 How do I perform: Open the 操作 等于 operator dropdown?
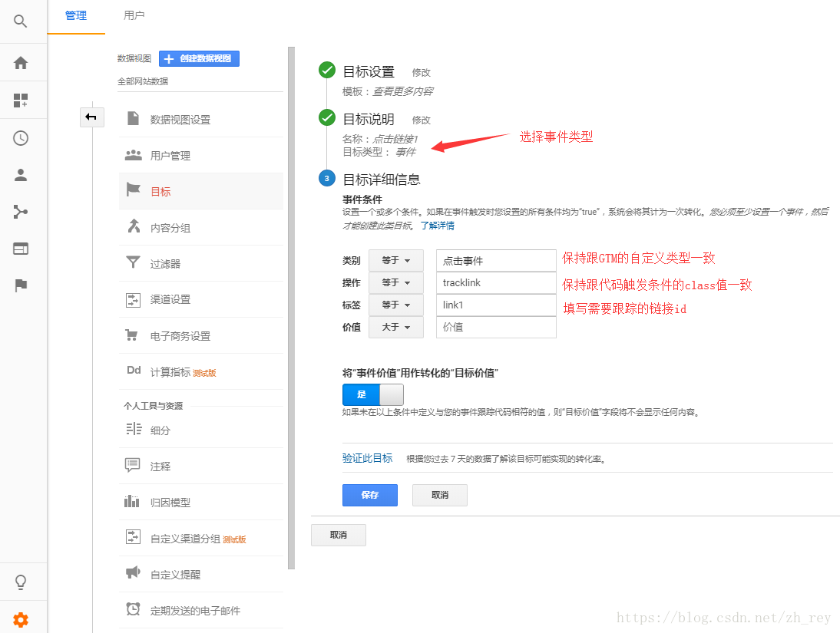click(396, 282)
